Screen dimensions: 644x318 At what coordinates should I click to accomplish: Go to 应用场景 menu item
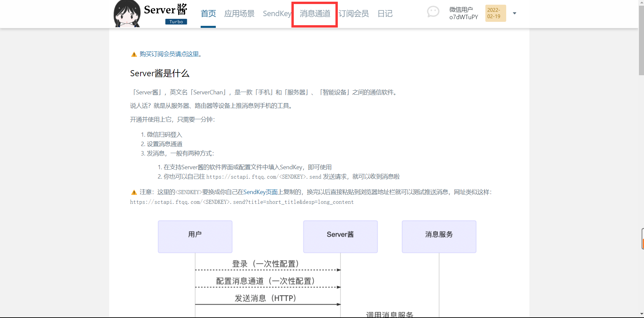pos(239,13)
